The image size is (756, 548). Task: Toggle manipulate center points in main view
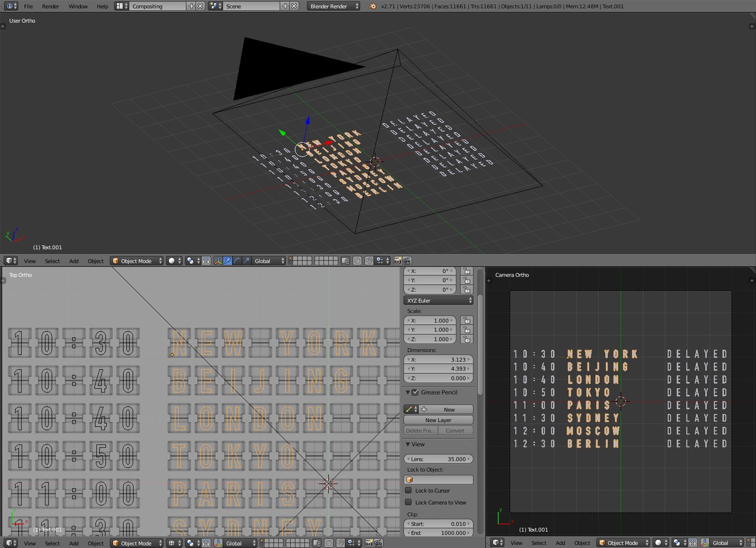(206, 261)
